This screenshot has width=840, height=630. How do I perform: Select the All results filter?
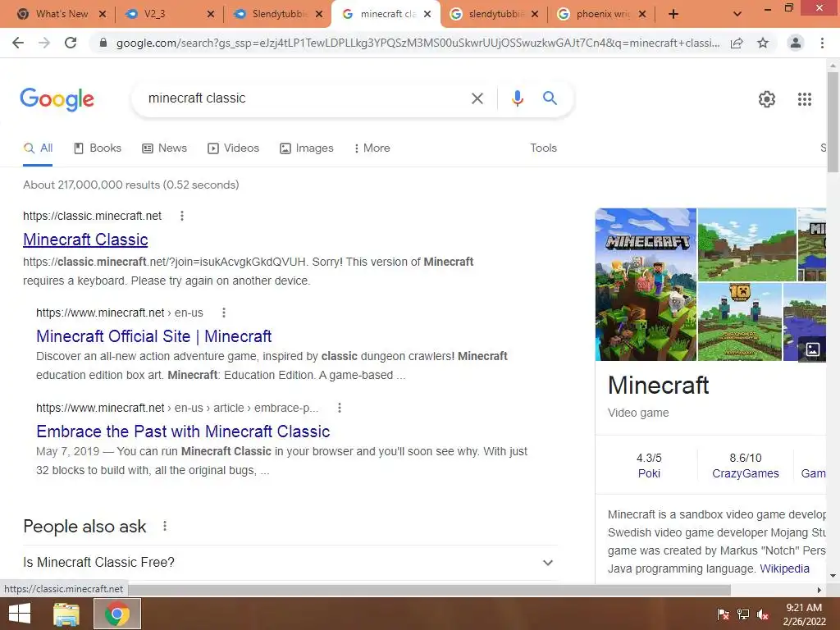click(x=38, y=148)
